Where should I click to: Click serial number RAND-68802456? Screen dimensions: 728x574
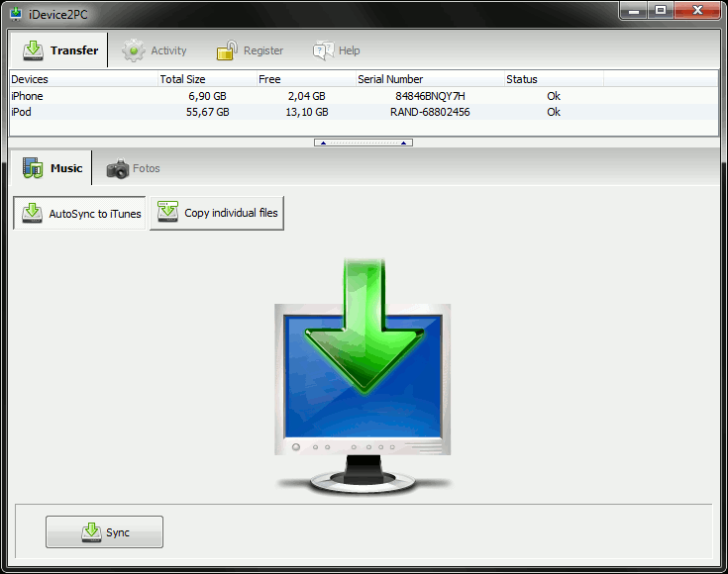point(430,112)
